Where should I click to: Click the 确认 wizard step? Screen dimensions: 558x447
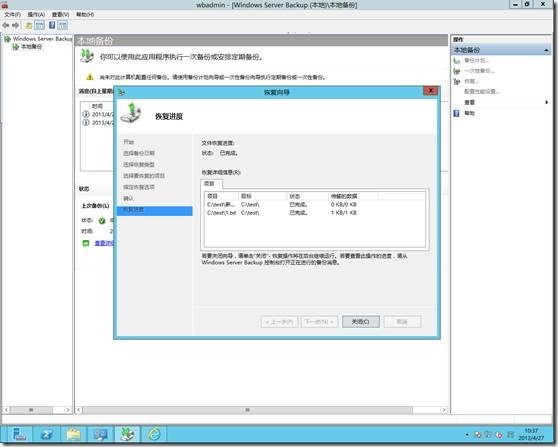[x=128, y=199]
